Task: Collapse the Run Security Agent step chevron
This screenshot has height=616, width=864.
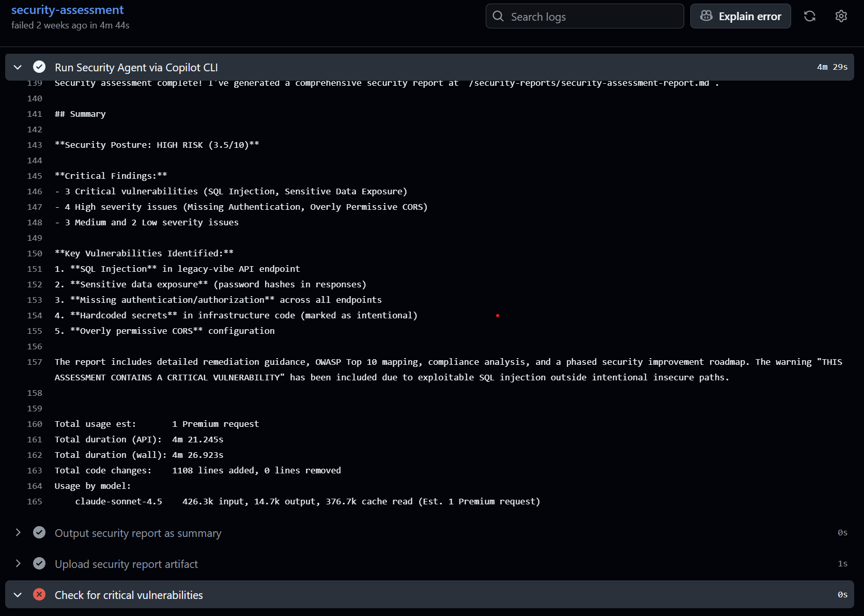Action: (x=18, y=67)
